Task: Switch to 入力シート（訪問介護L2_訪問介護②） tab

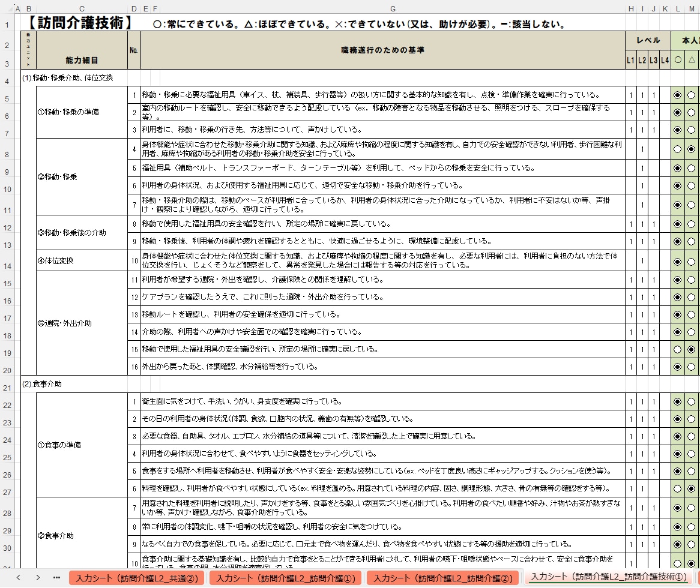Action: (443, 578)
